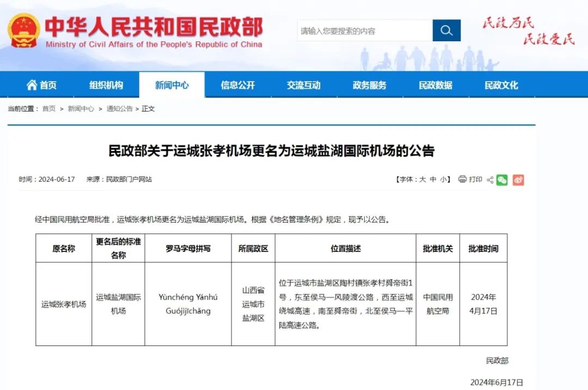This screenshot has height=390, width=588.
Task: Click the home icon in navigation bar
Action: pyautogui.click(x=32, y=85)
